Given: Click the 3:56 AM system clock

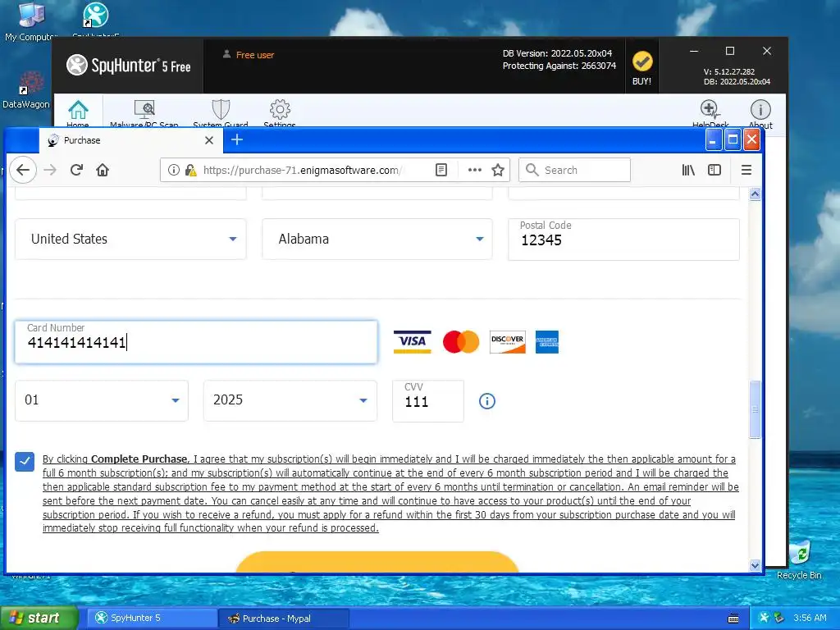Looking at the screenshot, I should (x=810, y=618).
